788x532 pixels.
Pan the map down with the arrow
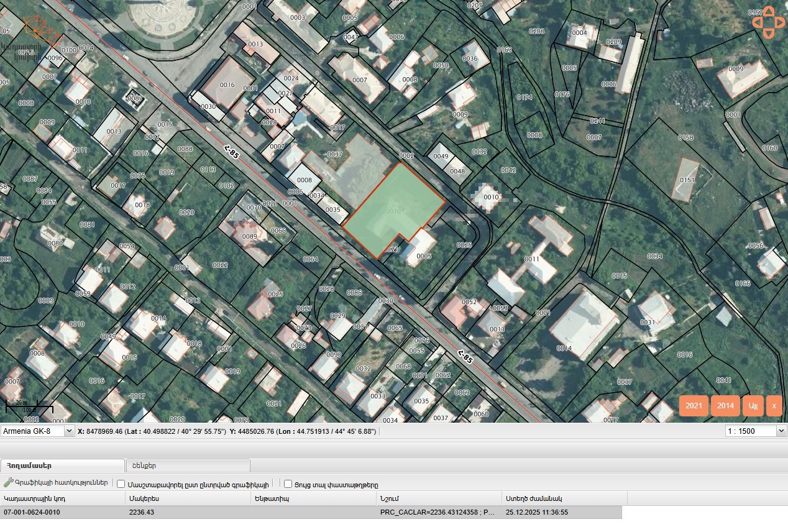point(769,34)
